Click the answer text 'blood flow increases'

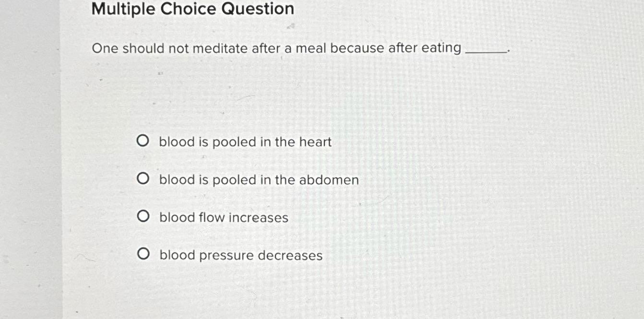(x=224, y=217)
